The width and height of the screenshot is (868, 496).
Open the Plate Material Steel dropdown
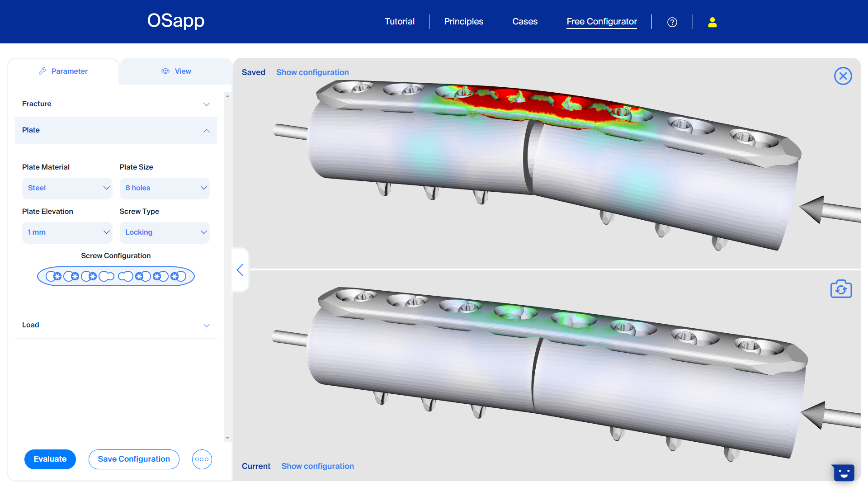coord(67,188)
